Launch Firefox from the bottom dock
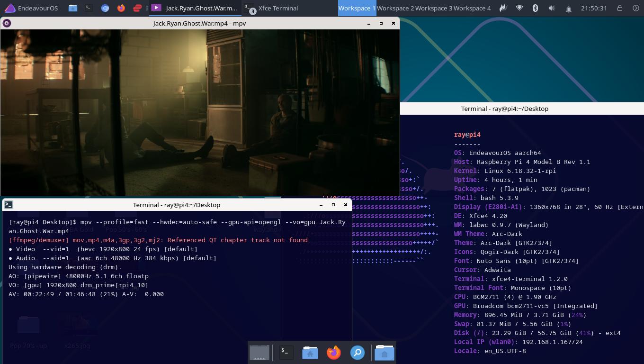 [334, 353]
